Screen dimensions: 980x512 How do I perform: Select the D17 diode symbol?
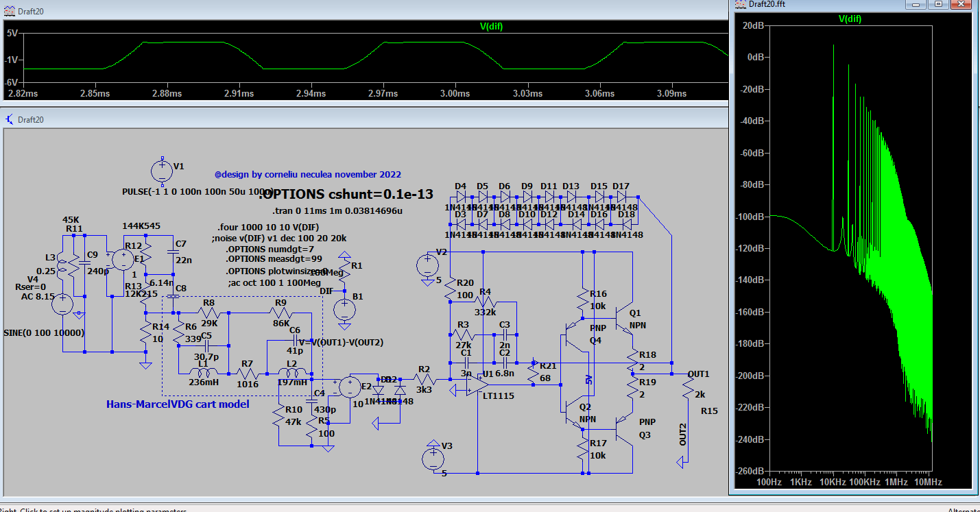pos(621,197)
